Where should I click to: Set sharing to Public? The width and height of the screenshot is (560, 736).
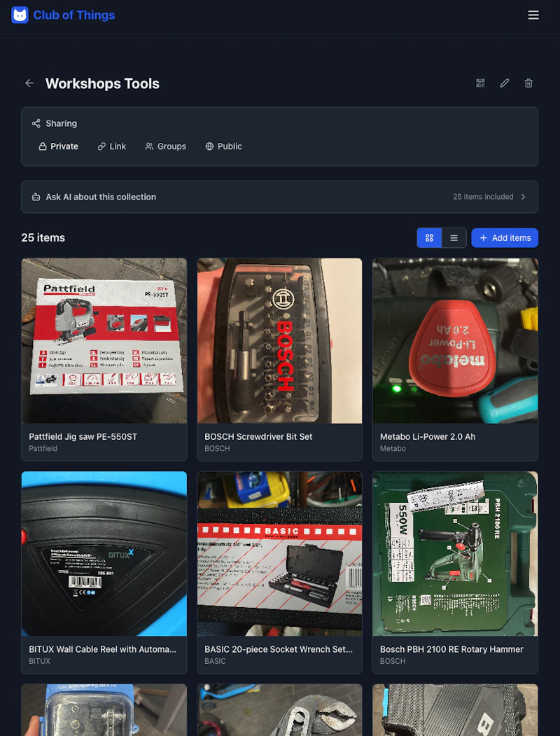pos(224,146)
